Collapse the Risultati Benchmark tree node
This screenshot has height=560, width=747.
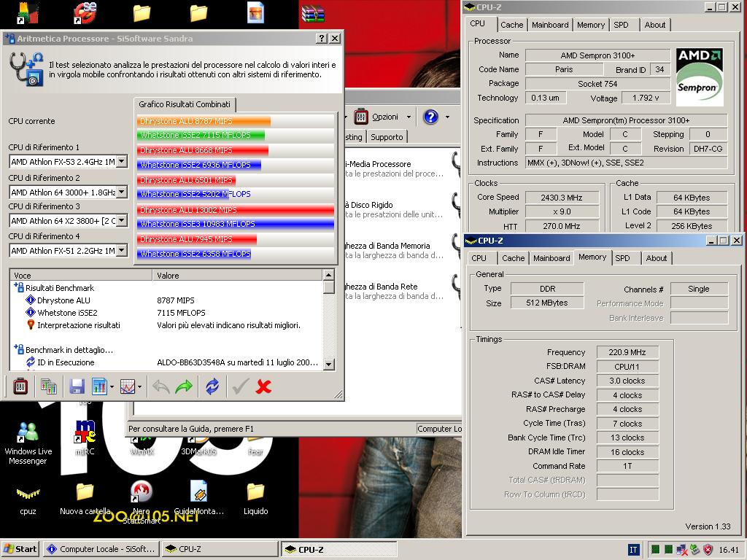point(18,287)
